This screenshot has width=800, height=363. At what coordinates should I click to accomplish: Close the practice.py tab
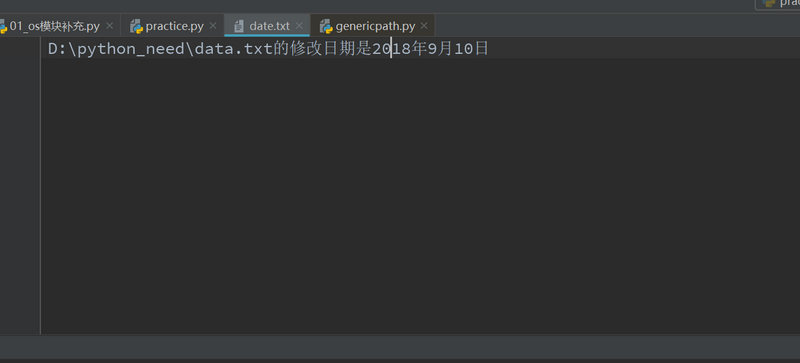(213, 26)
